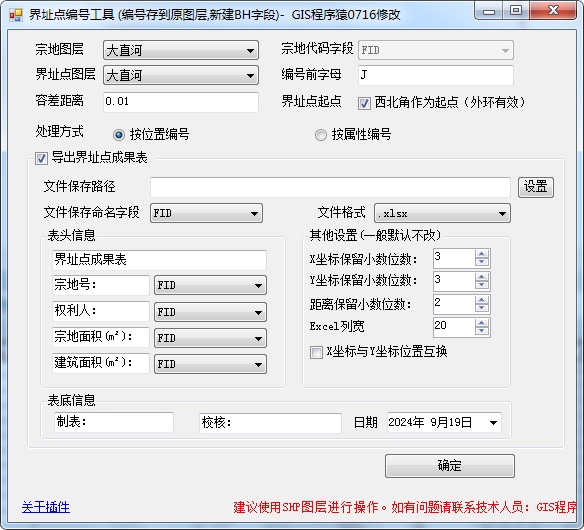
Task: Decrease Y坐标保留小数位数 with down arrow
Action: click(482, 285)
